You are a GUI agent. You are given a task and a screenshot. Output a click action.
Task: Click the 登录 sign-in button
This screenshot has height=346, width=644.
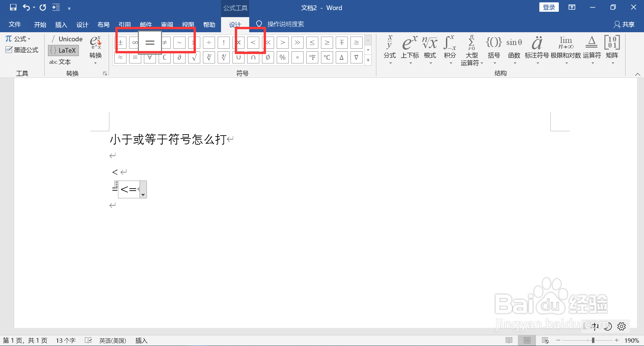pyautogui.click(x=549, y=7)
